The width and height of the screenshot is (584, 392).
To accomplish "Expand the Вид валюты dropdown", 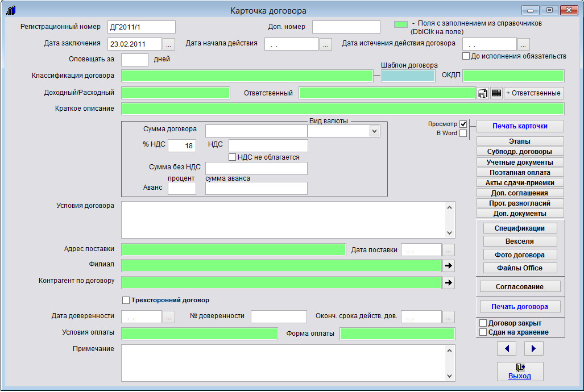I will (x=374, y=131).
